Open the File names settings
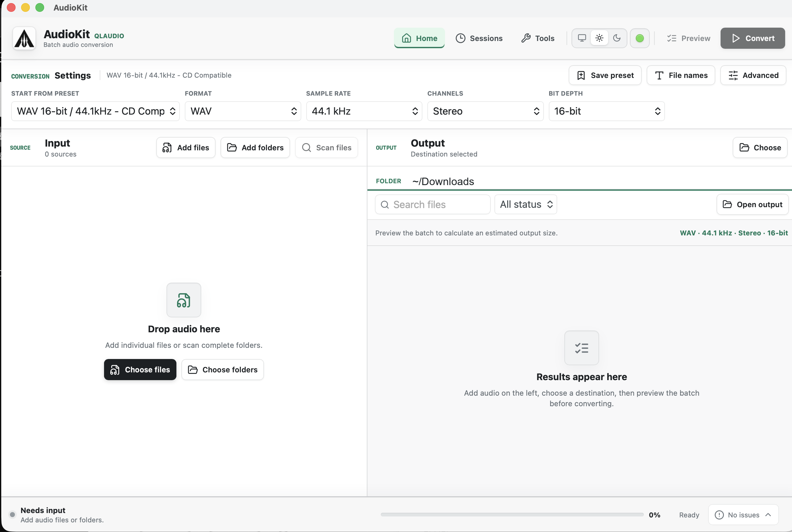Screen dimensions: 792x532 click(x=681, y=75)
